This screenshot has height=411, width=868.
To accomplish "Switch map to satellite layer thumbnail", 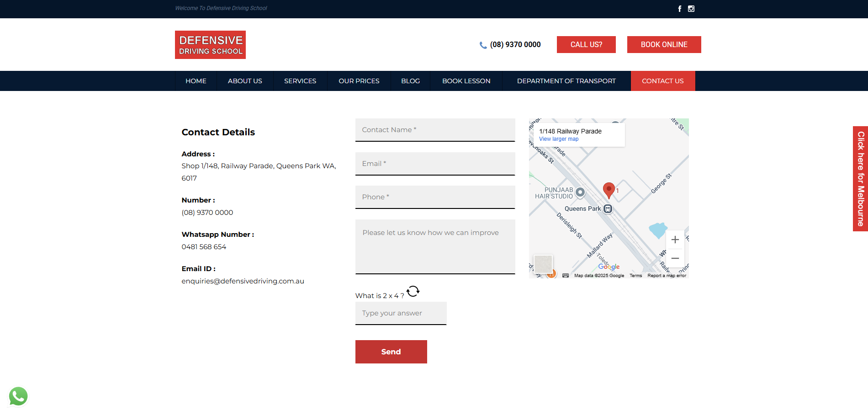I will tap(543, 264).
